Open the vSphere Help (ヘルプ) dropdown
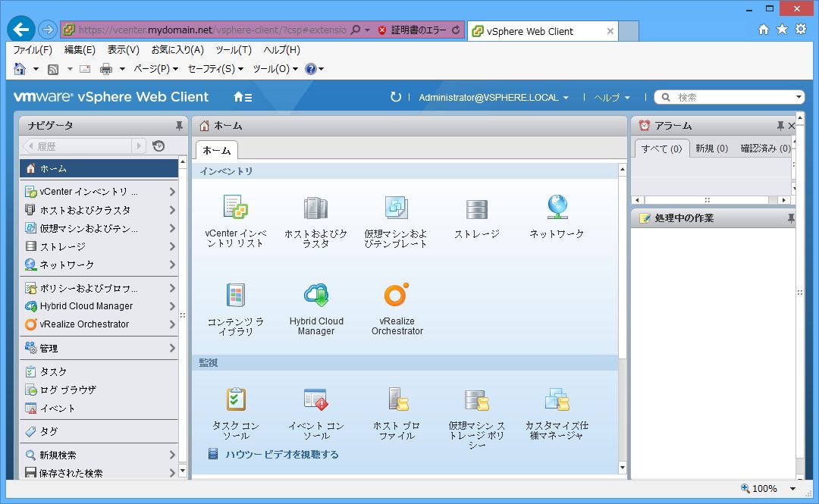This screenshot has height=504, width=819. [612, 98]
